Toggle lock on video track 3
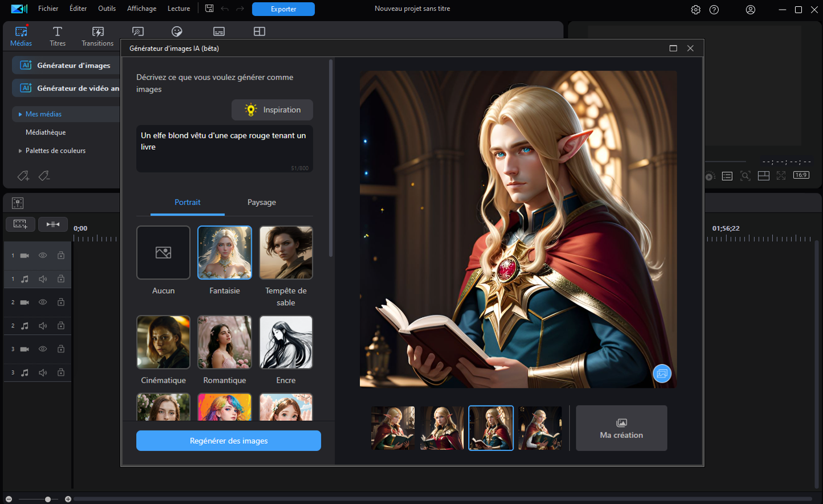Screen dimensions: 823x504 pos(60,349)
